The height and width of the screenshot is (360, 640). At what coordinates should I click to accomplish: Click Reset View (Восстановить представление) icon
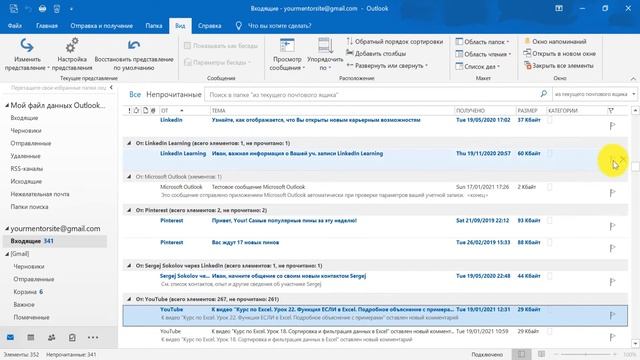(x=134, y=45)
